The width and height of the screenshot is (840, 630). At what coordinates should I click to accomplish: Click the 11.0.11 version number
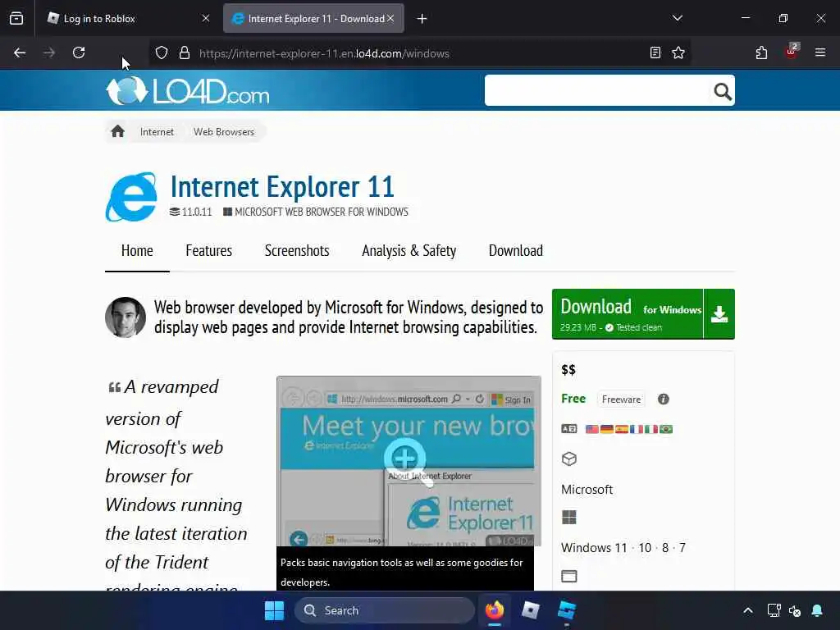(x=197, y=212)
